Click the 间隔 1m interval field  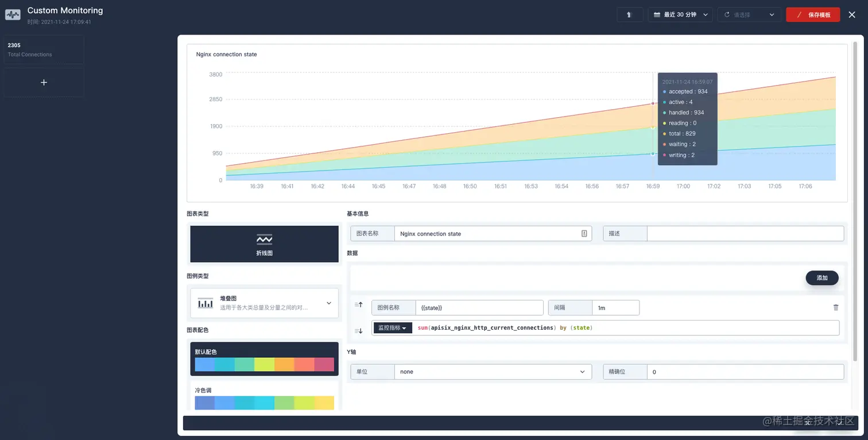tap(615, 308)
